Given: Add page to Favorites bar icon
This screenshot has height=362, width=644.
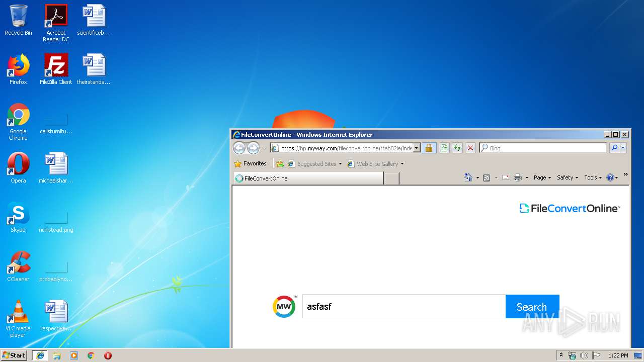Looking at the screenshot, I should coord(280,164).
